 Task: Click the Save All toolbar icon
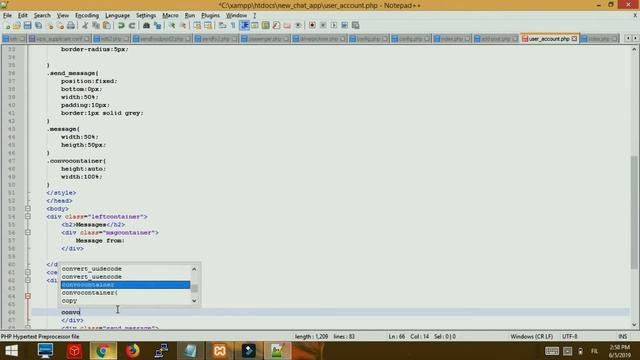[x=38, y=26]
